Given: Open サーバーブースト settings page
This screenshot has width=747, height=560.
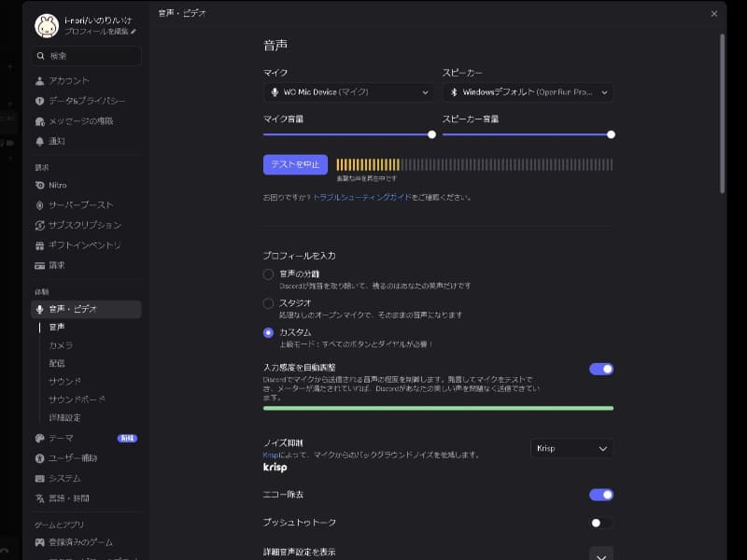Looking at the screenshot, I should coord(86,205).
